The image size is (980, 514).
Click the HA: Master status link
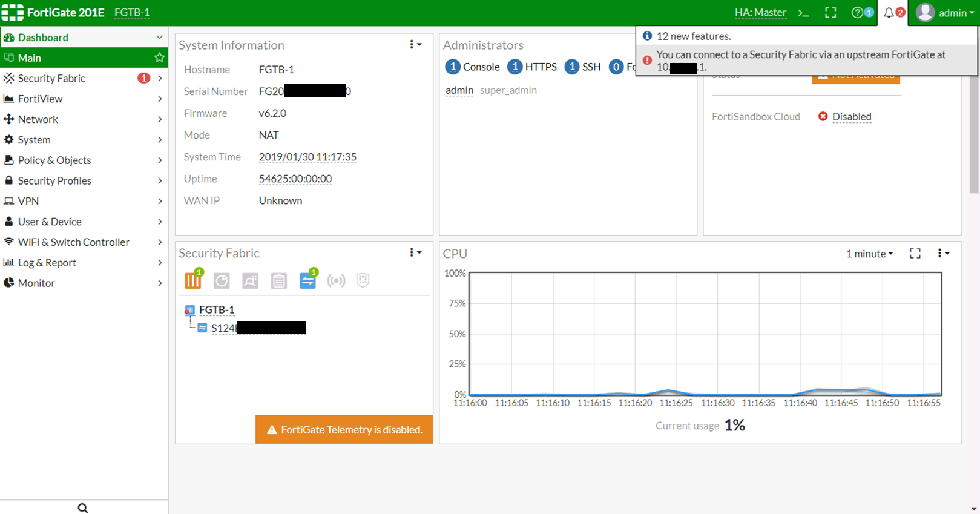point(760,13)
